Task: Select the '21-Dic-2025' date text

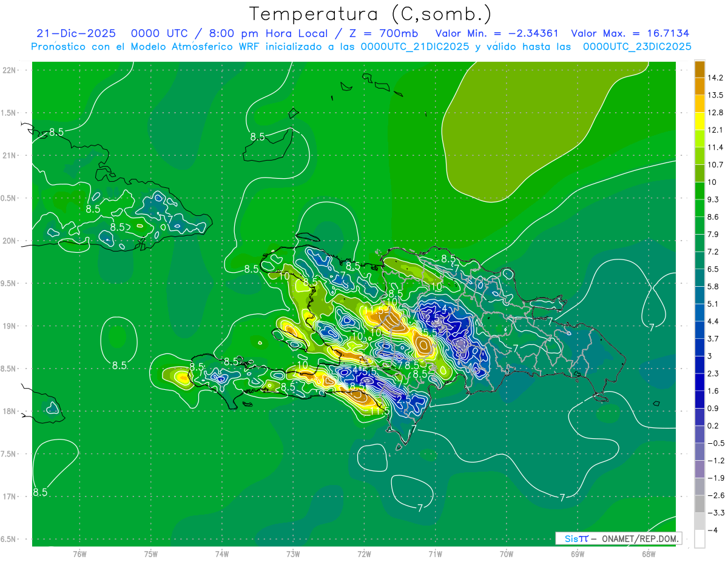Action: tap(76, 33)
